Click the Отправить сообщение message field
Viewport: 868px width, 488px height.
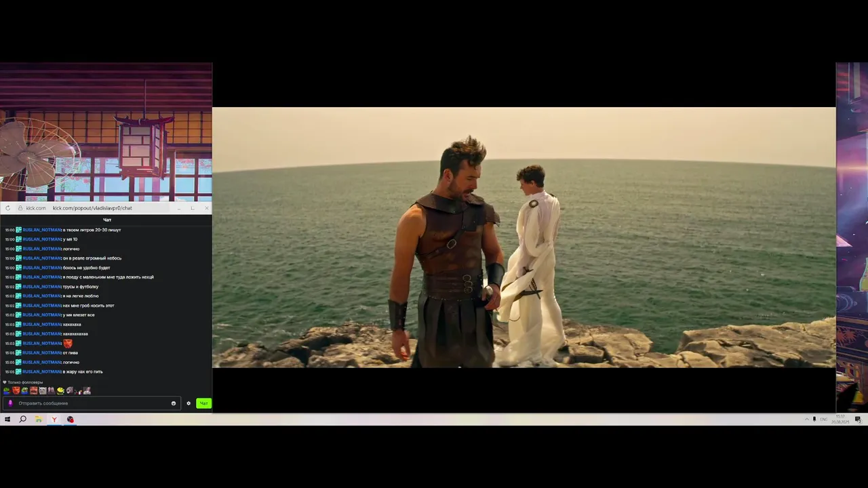[92, 403]
